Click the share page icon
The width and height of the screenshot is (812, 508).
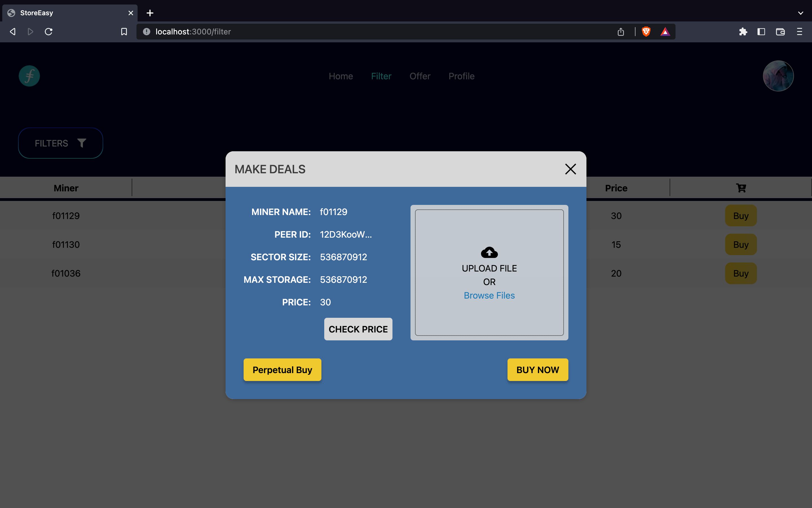[x=621, y=32]
